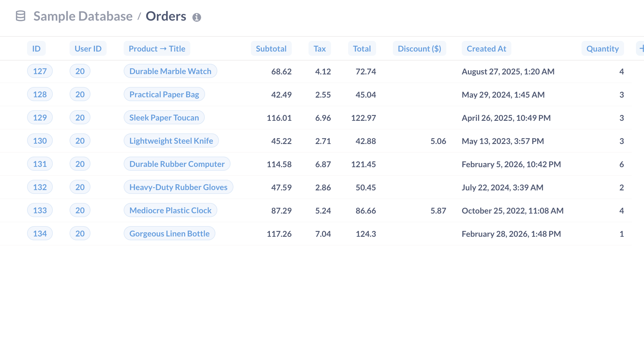Click the Discount ($) column header
The width and height of the screenshot is (644, 355).
click(x=419, y=49)
